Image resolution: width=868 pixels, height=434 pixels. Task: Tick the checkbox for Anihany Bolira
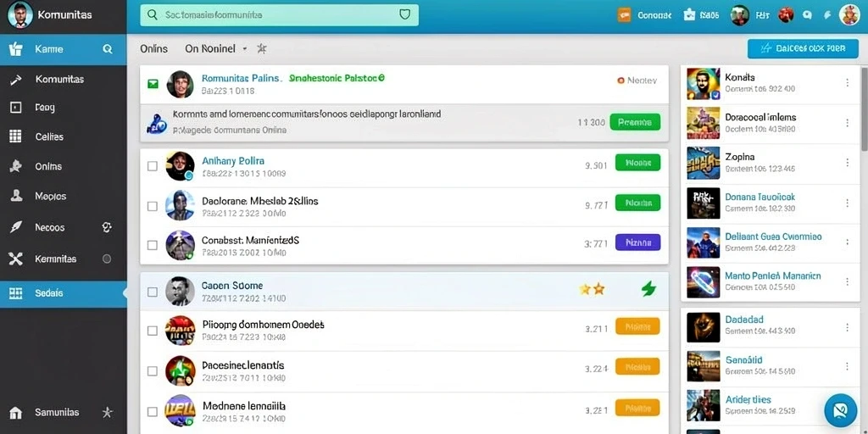pyautogui.click(x=153, y=166)
